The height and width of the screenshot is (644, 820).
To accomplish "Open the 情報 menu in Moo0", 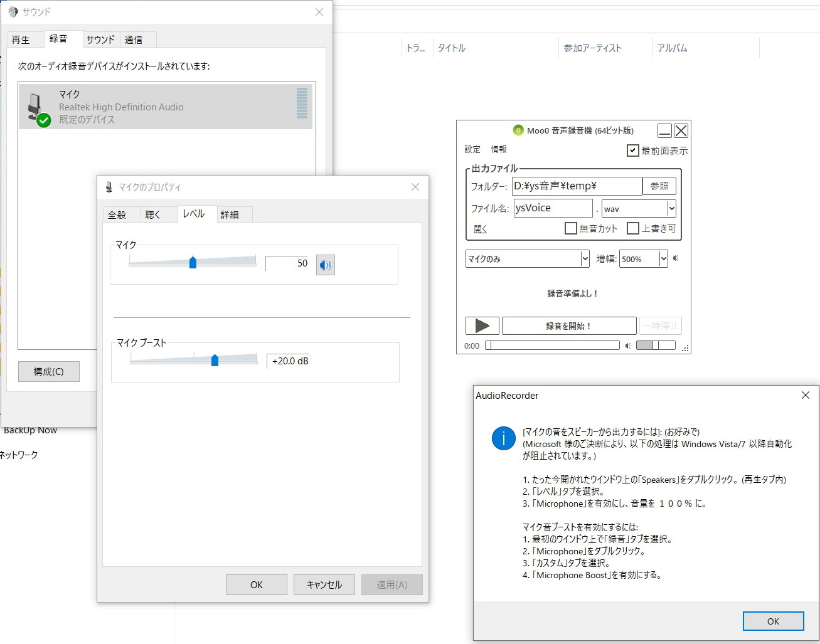I will pos(499,149).
